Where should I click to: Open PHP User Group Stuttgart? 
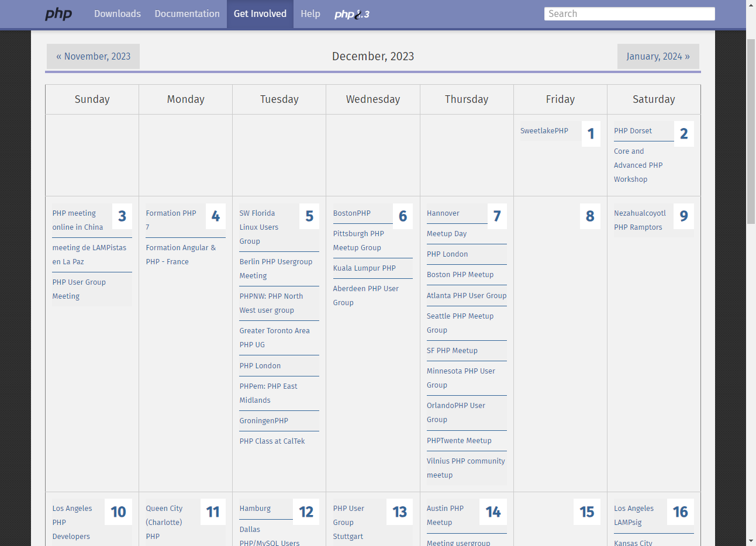348,523
